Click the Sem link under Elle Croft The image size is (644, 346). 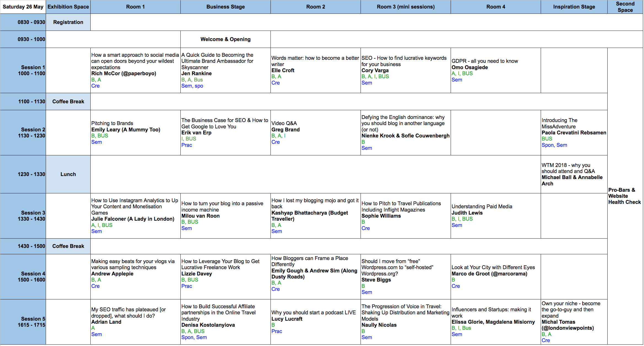point(276,82)
